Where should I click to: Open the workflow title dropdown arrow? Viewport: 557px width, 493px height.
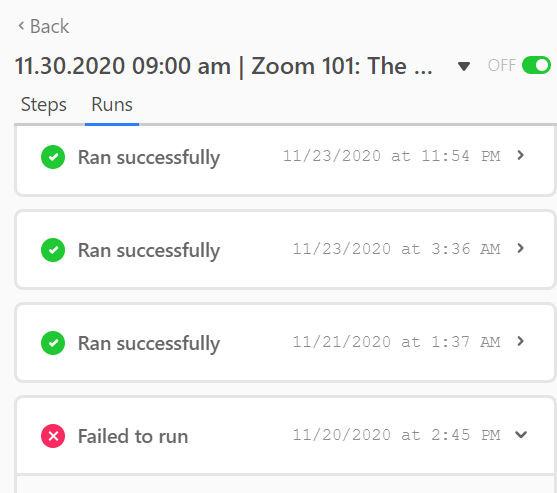click(x=464, y=66)
